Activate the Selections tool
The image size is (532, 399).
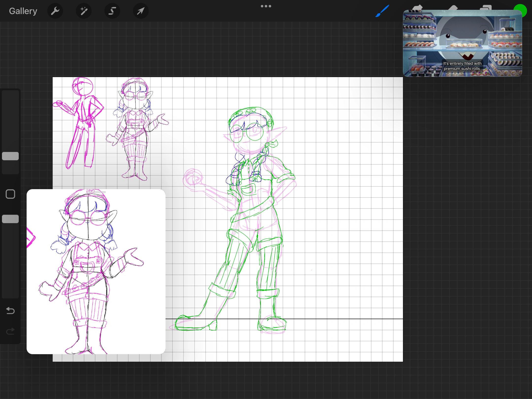tap(112, 11)
